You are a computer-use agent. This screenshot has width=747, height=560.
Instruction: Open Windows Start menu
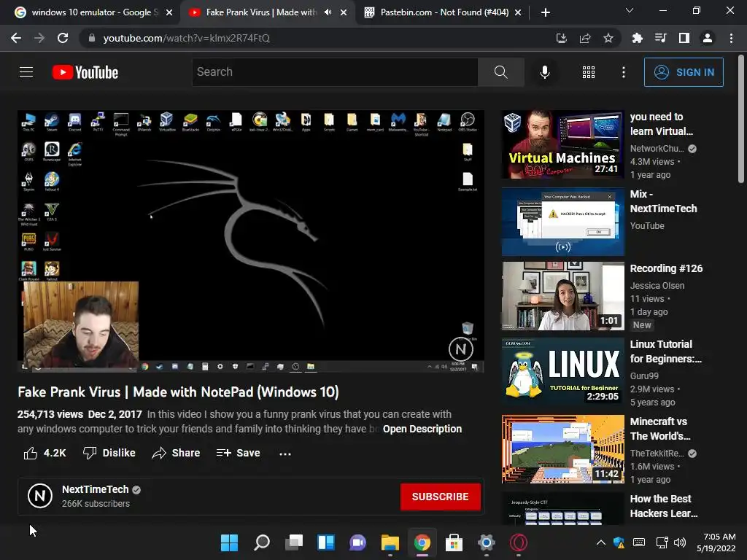[229, 542]
